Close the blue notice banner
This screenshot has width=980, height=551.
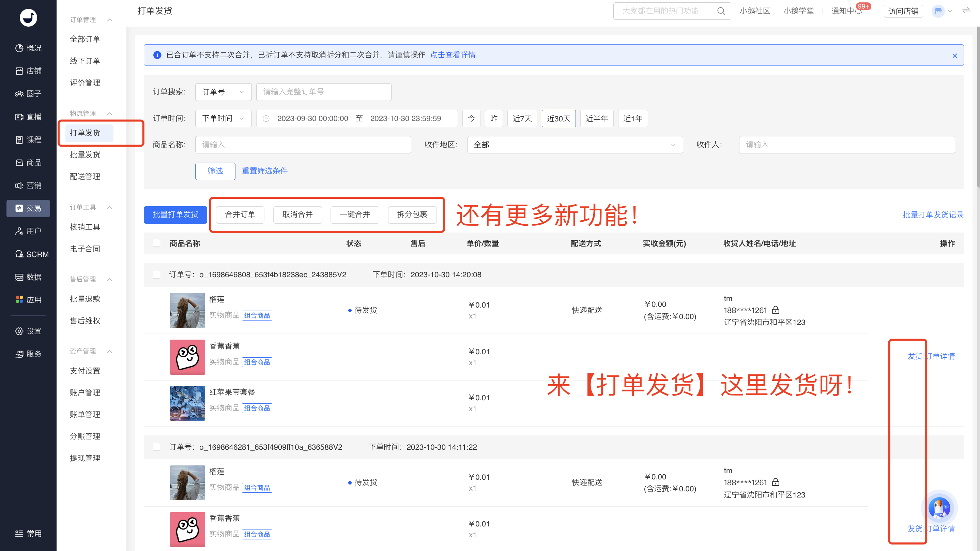tap(954, 56)
